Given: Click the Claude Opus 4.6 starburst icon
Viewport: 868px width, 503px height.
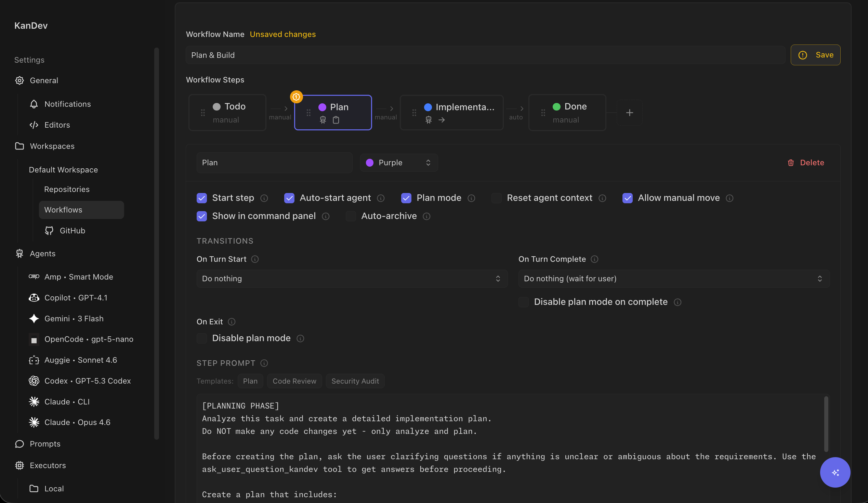Looking at the screenshot, I should click(34, 422).
